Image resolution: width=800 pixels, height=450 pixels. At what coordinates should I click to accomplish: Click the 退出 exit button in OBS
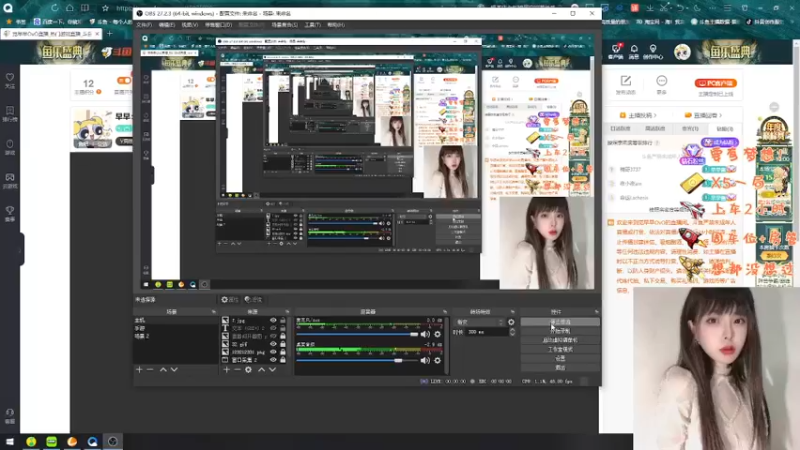click(x=560, y=367)
